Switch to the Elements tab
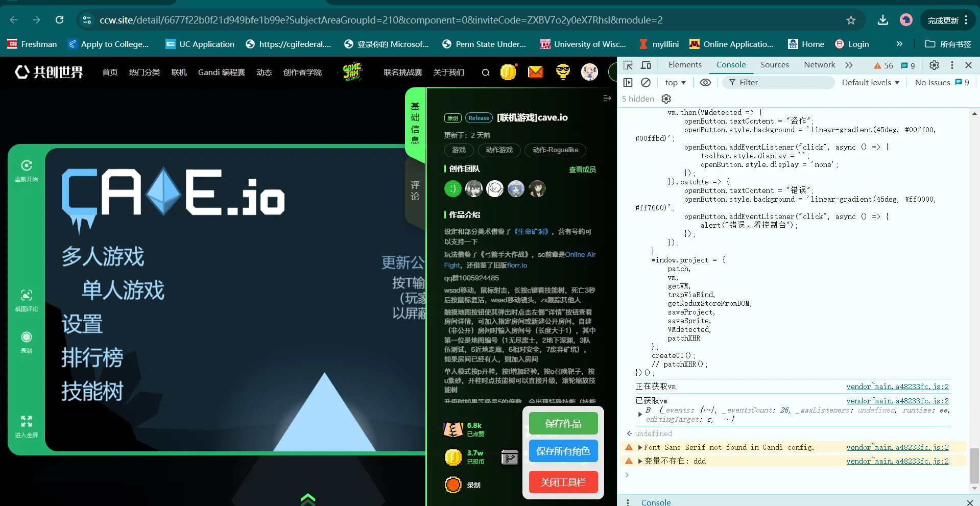The width and height of the screenshot is (980, 506). pyautogui.click(x=685, y=65)
